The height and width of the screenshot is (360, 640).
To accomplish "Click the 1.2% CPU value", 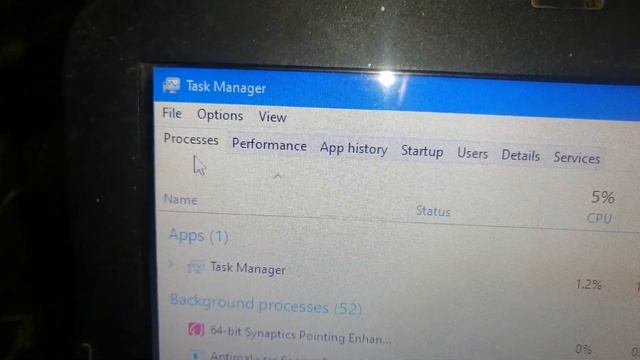I will 589,284.
